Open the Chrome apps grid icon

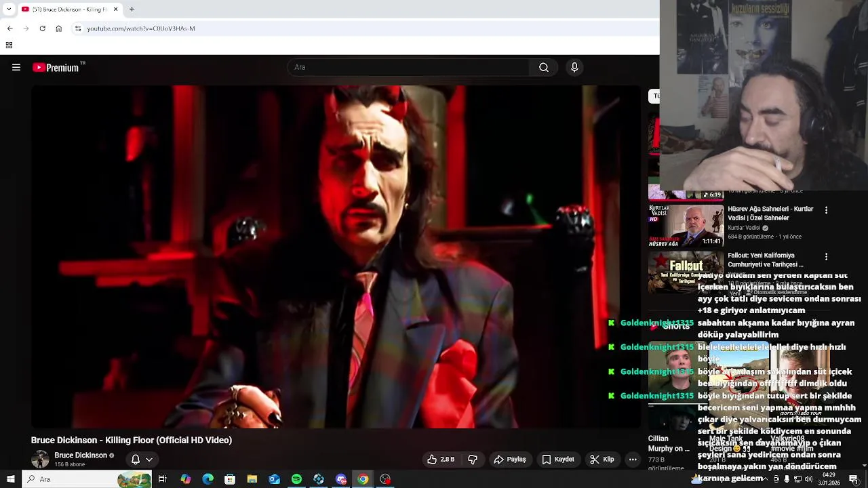pyautogui.click(x=9, y=45)
